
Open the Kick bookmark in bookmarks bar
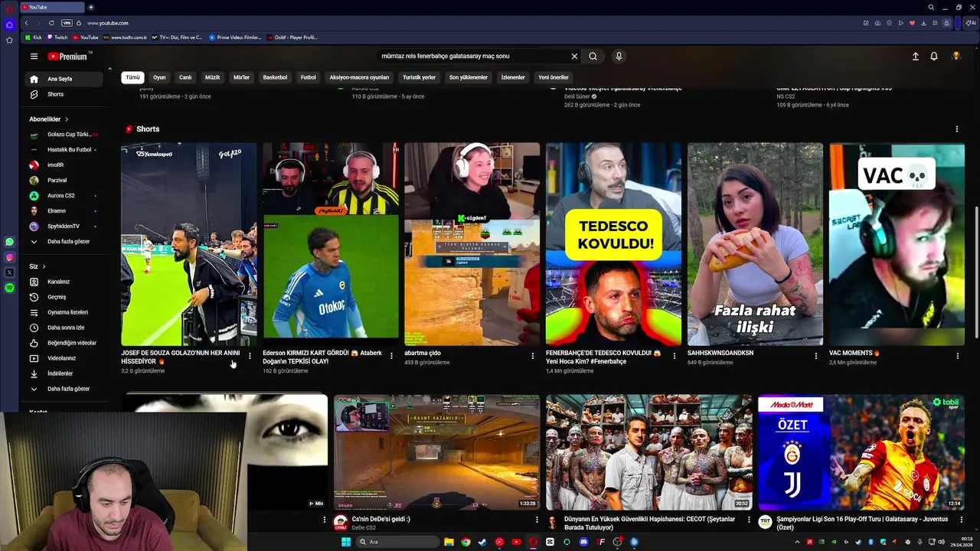[x=34, y=37]
